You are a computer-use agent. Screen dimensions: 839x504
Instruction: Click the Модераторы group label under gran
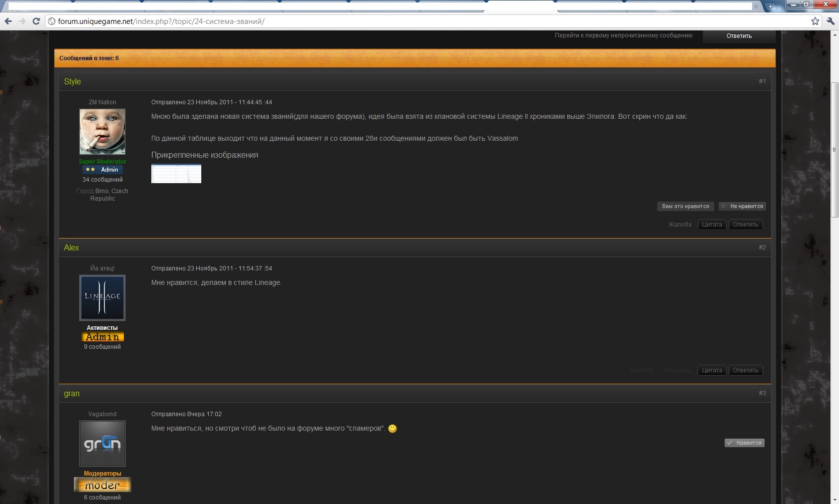(x=102, y=474)
